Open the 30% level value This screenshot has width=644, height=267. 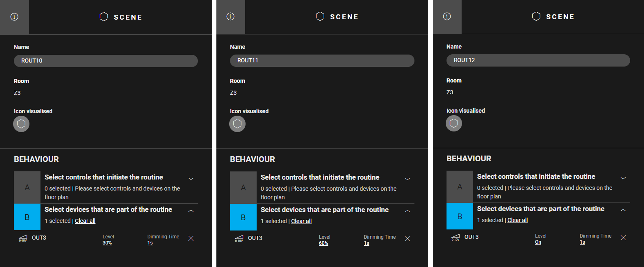pyautogui.click(x=107, y=243)
